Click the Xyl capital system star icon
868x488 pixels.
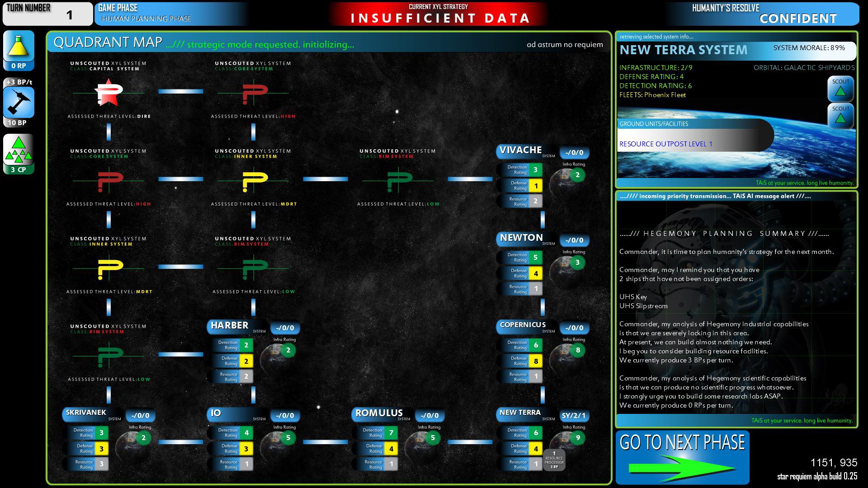click(108, 93)
